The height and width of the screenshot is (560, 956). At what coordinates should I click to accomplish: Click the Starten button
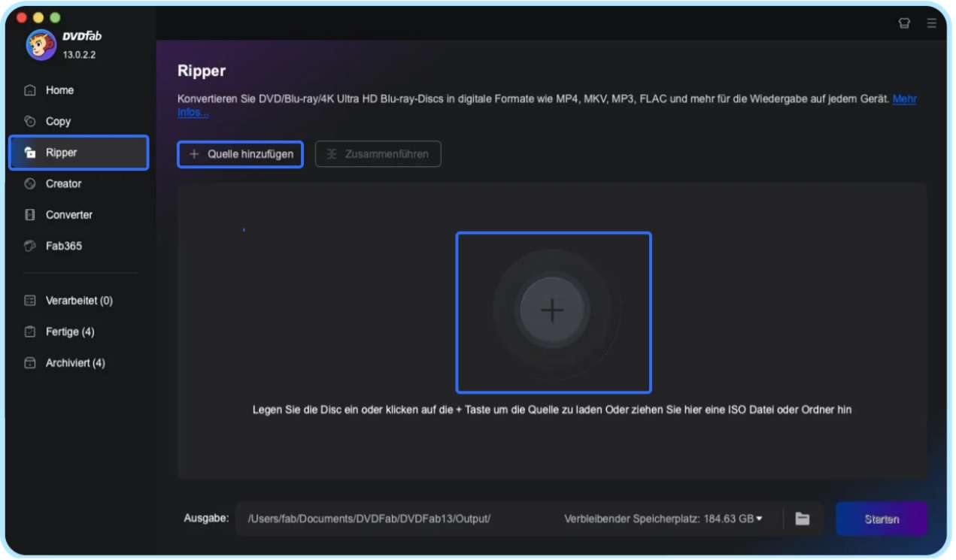pos(882,519)
